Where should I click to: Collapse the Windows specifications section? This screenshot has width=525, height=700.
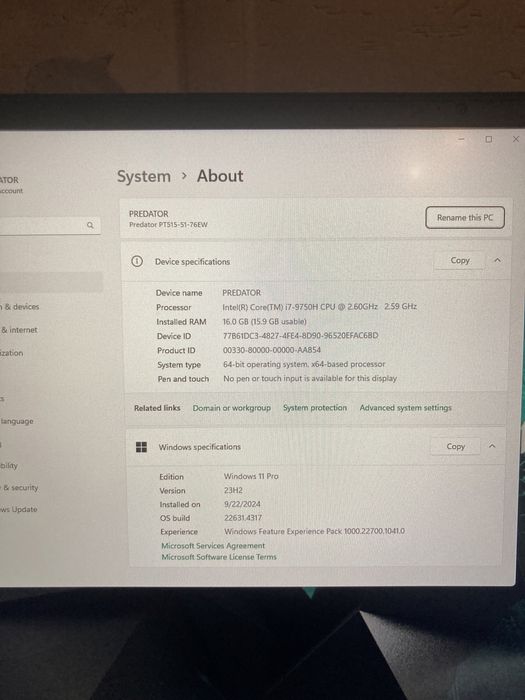click(x=492, y=446)
